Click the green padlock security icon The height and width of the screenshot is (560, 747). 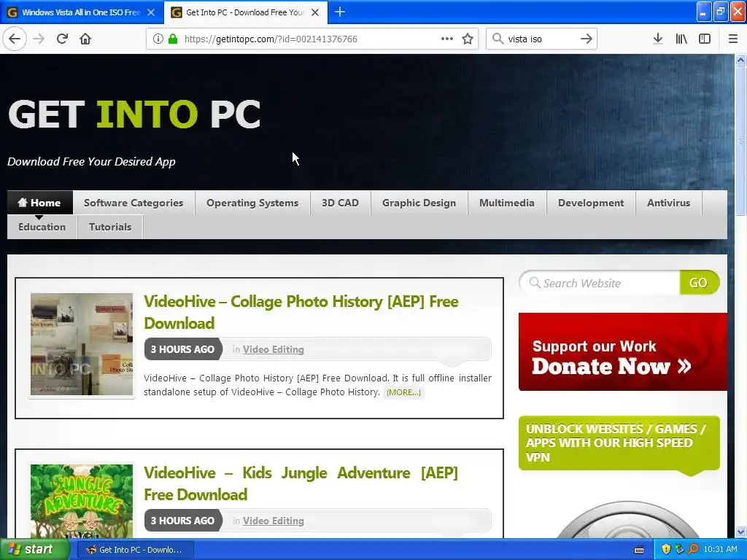(172, 39)
